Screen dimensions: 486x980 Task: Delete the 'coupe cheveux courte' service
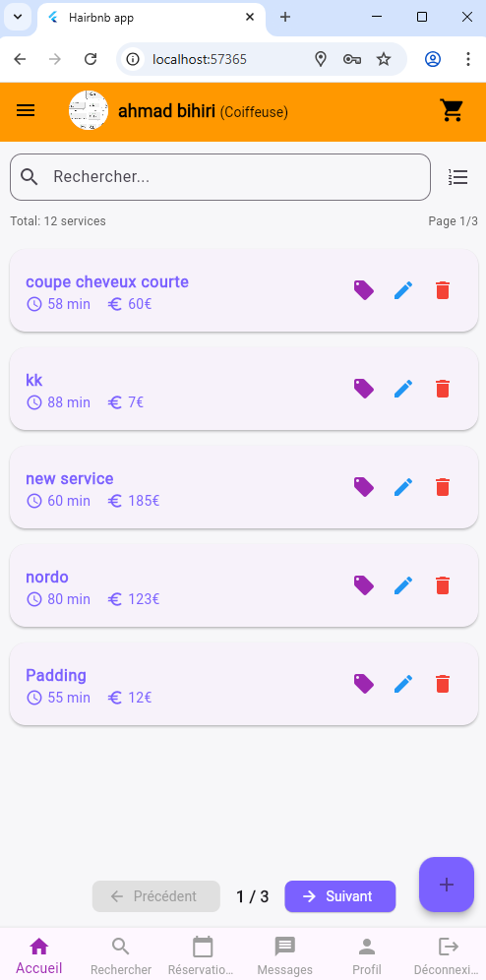point(443,290)
